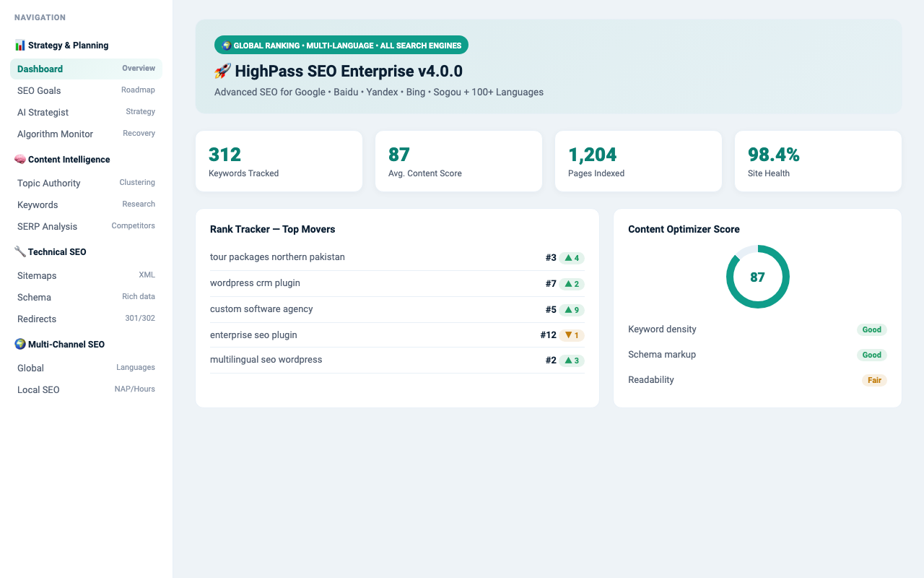Click the down 1 rank change badge
This screenshot has height=578, width=924.
point(572,335)
